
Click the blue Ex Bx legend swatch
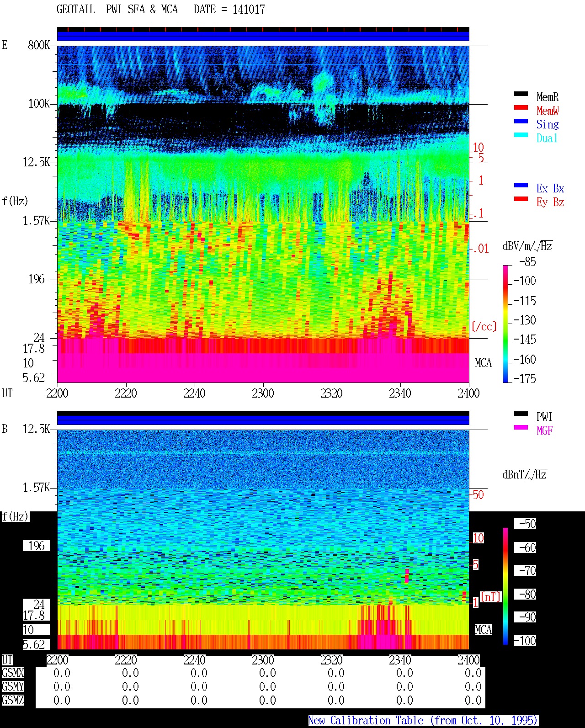pos(521,185)
